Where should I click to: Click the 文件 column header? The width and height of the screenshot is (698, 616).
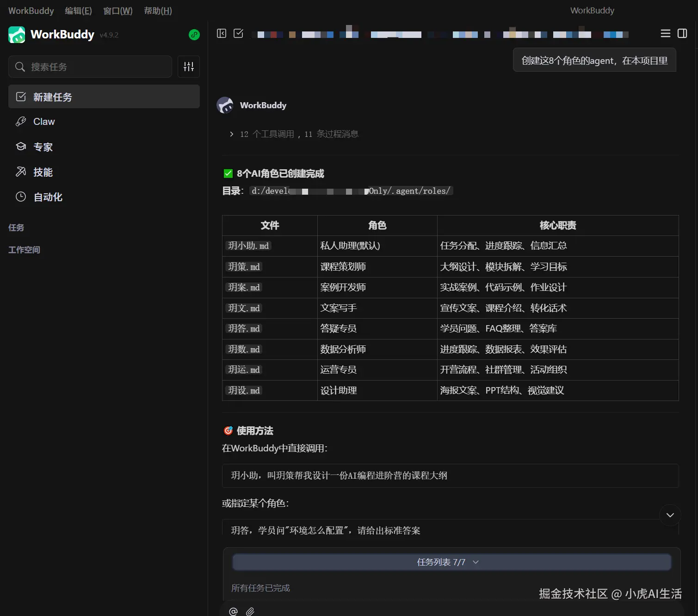270,226
